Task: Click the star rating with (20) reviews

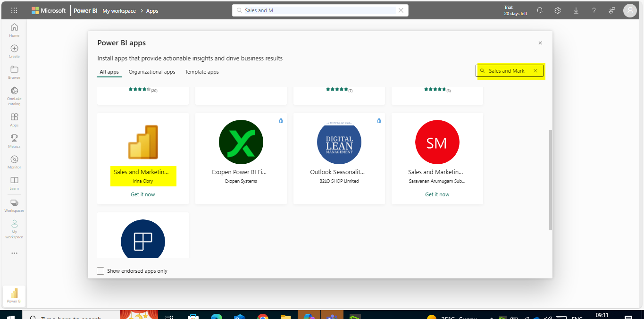Action: 143,90
